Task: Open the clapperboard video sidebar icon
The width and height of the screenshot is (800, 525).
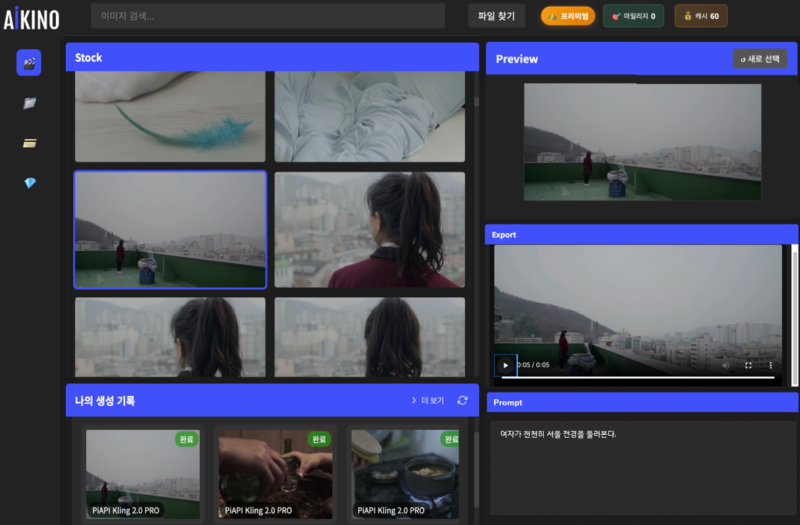Action: tap(29, 63)
